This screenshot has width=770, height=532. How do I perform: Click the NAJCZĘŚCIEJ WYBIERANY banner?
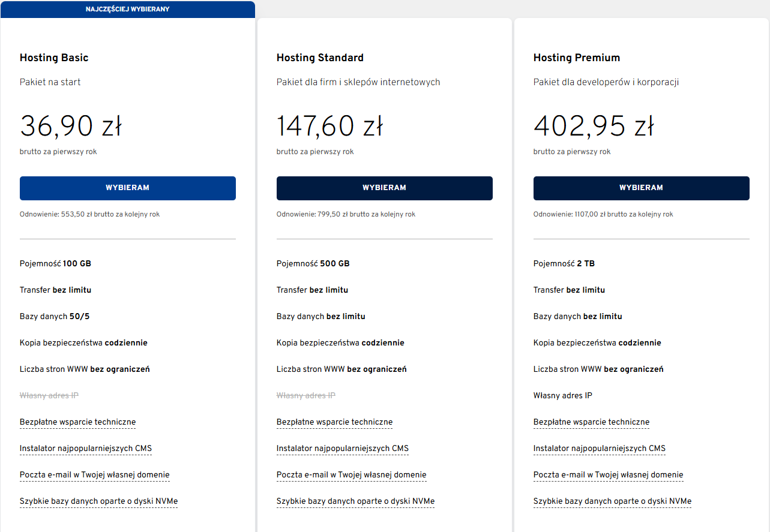(x=127, y=9)
